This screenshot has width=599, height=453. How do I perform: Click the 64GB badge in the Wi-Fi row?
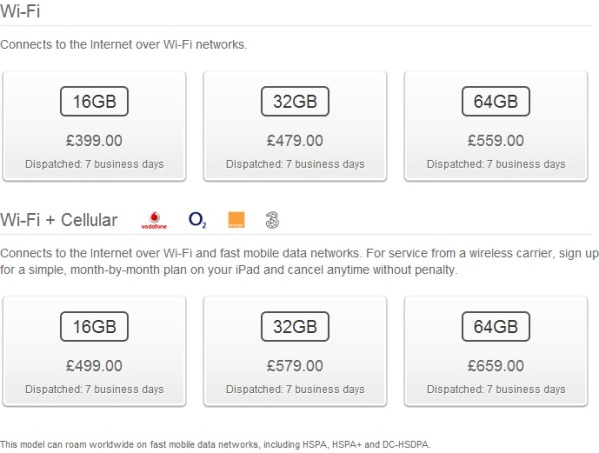(x=496, y=101)
